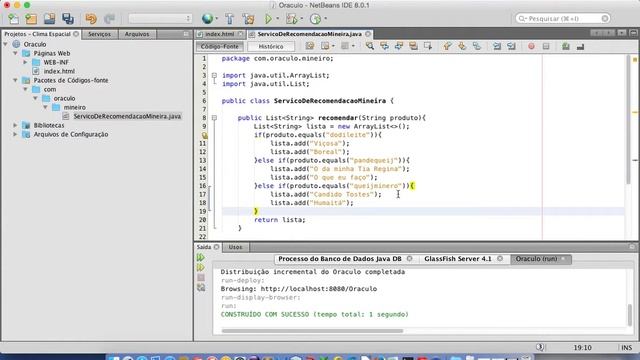
Task: Click the Next Bookmark icon
Action: point(462,47)
